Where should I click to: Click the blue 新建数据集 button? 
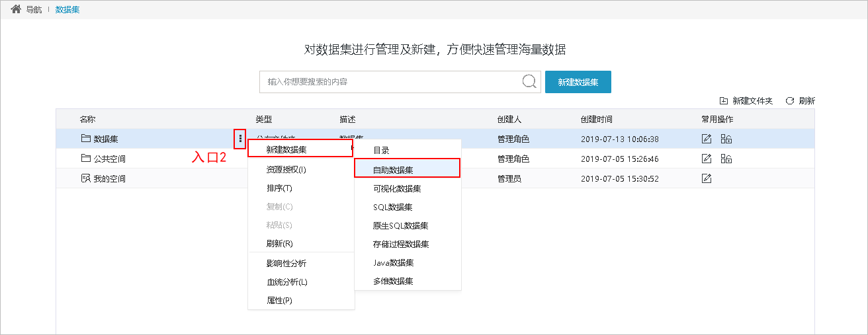(x=578, y=82)
